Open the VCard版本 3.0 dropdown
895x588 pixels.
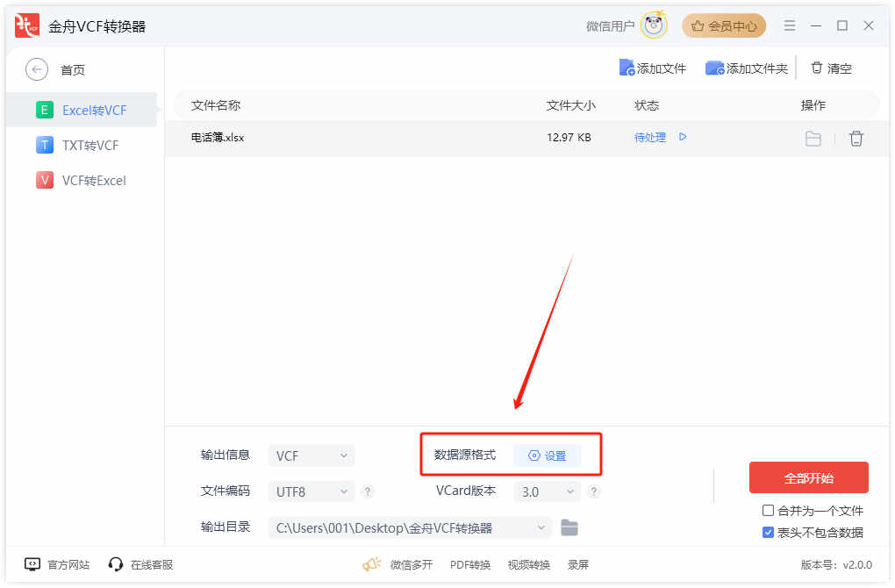tap(547, 491)
